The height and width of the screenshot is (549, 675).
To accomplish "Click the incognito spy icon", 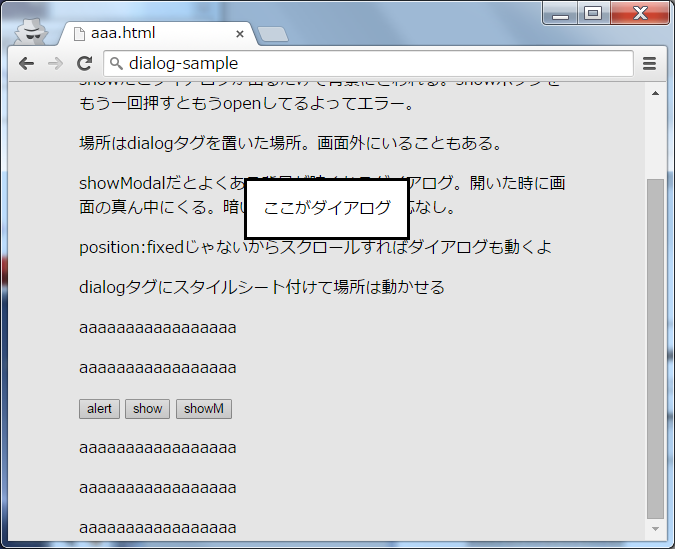I will (31, 31).
